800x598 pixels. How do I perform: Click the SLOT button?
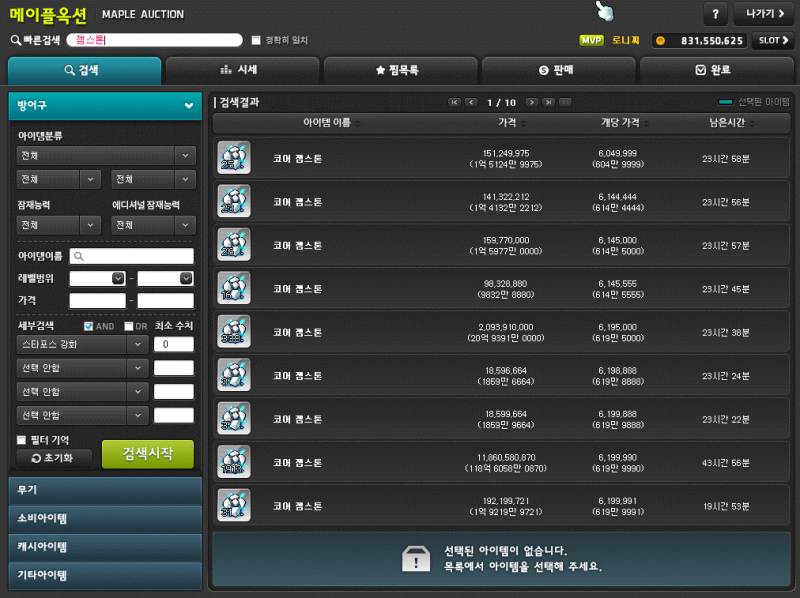pyautogui.click(x=773, y=40)
